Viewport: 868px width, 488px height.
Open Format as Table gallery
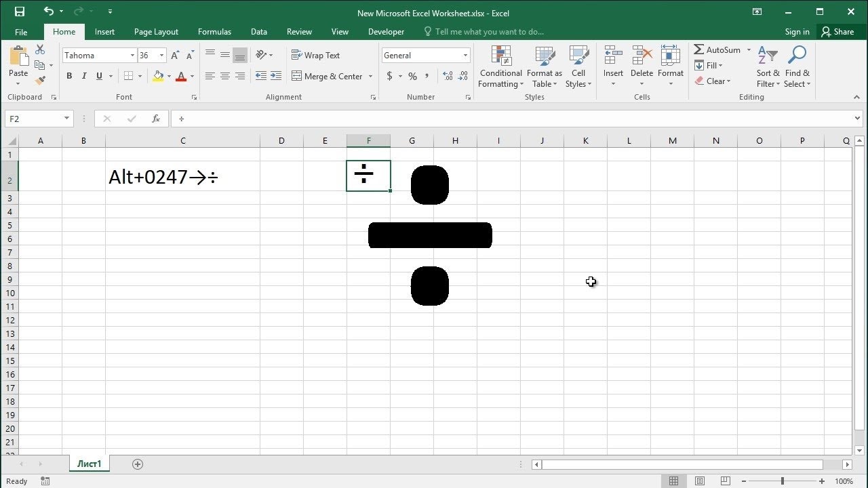pyautogui.click(x=545, y=66)
